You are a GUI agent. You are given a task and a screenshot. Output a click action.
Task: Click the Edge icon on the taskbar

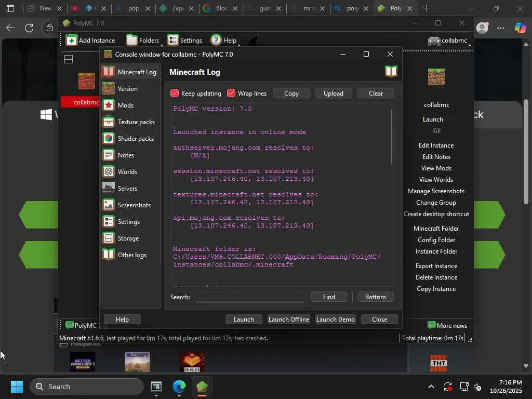coord(179,387)
